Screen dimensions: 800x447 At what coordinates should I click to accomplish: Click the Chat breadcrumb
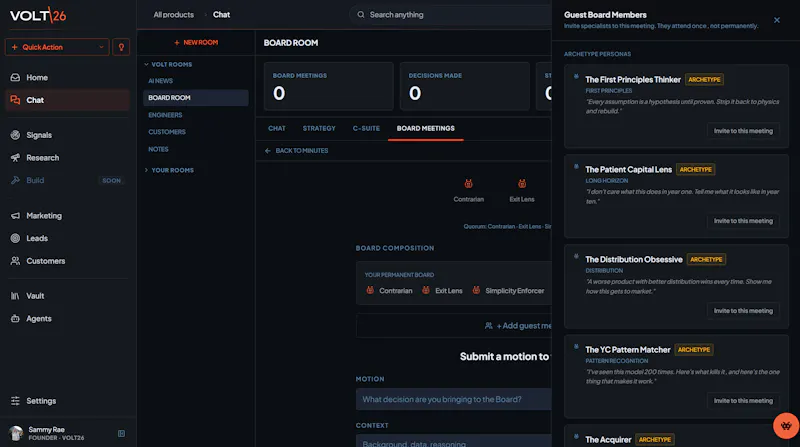pyautogui.click(x=221, y=15)
